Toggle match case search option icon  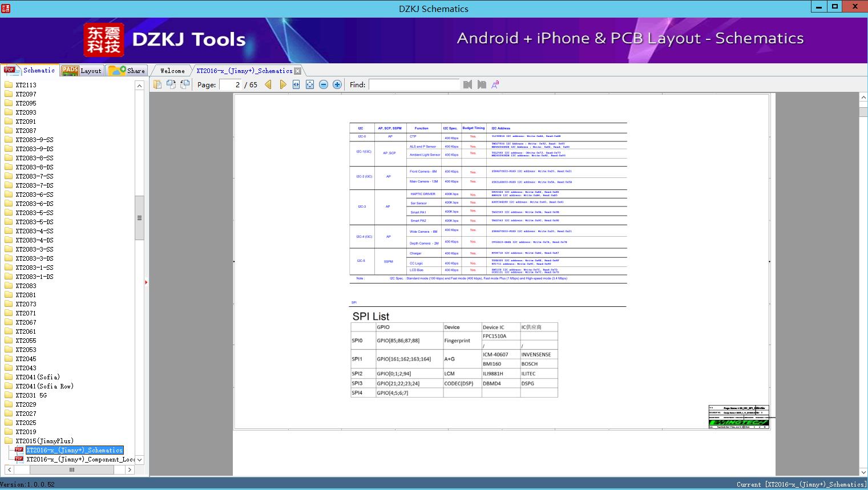tap(495, 84)
